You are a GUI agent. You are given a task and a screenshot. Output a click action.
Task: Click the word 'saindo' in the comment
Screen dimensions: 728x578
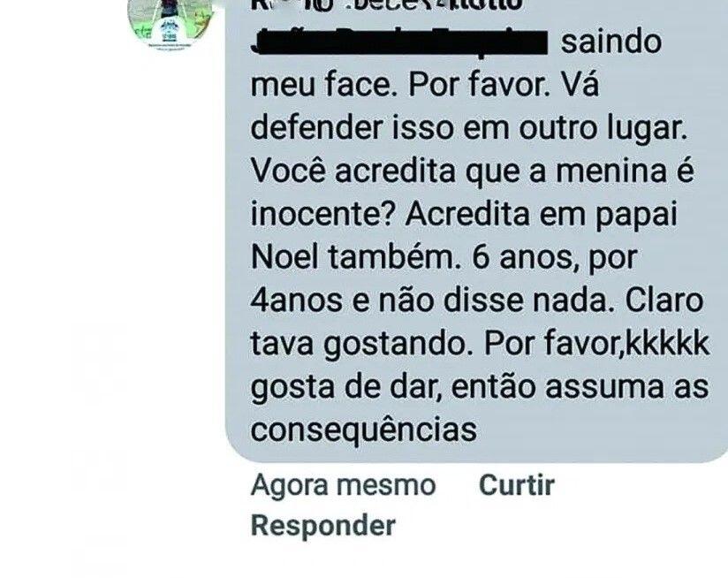(x=611, y=42)
